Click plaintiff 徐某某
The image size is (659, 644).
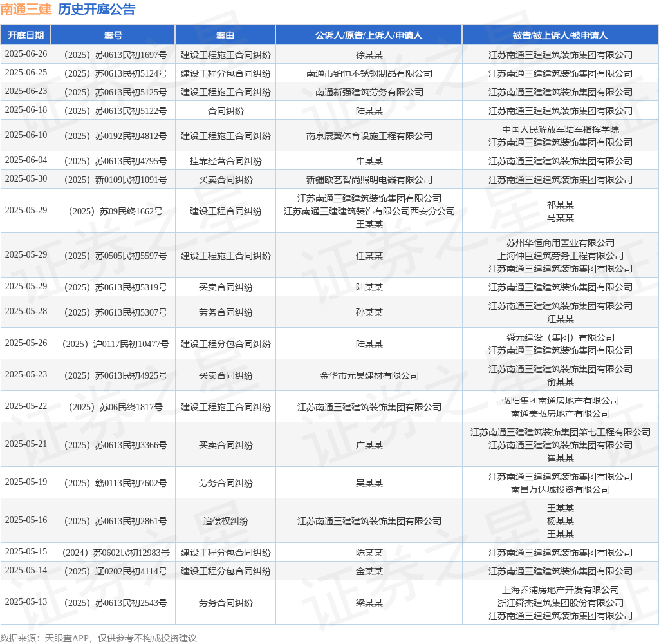click(369, 55)
